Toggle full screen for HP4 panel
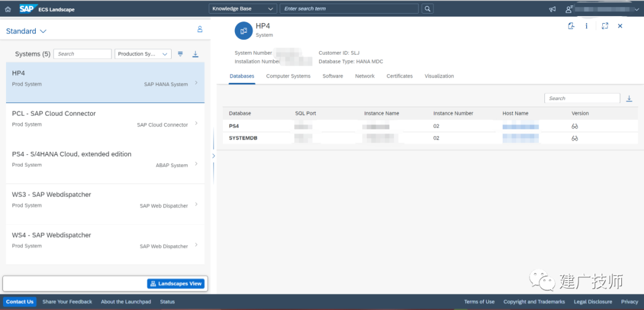This screenshot has height=310, width=644. tap(605, 26)
